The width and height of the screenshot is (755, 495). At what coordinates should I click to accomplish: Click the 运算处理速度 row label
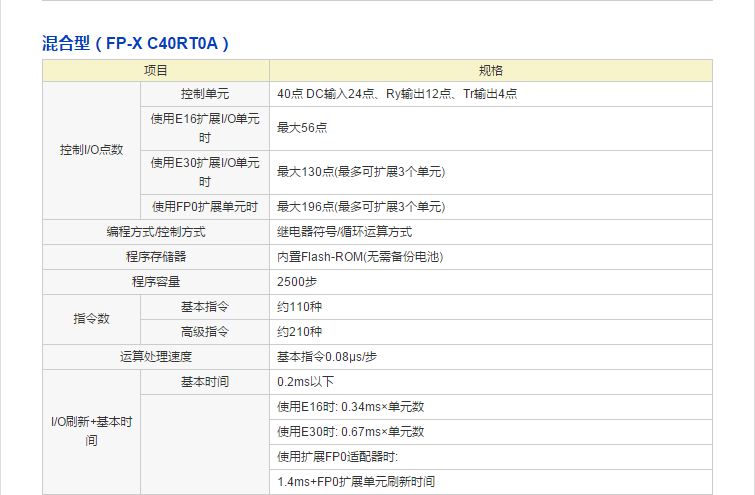pyautogui.click(x=156, y=357)
